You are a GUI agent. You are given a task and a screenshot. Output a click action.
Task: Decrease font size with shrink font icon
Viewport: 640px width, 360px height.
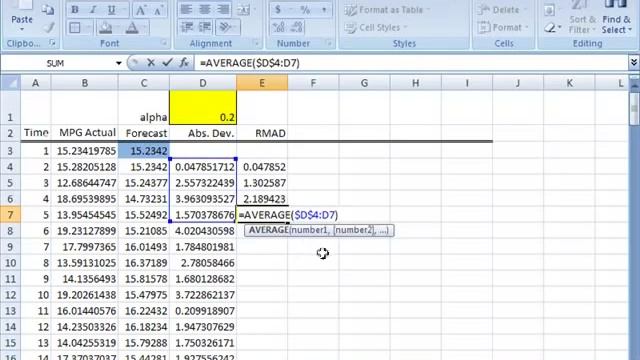(158, 10)
